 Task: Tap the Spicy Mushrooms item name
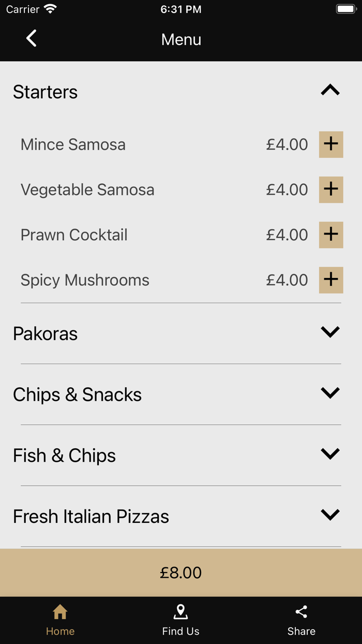[x=85, y=280]
